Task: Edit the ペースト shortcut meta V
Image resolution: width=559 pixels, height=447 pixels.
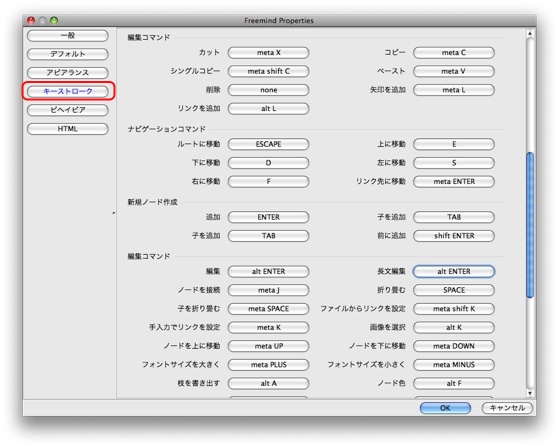Action: [x=454, y=71]
